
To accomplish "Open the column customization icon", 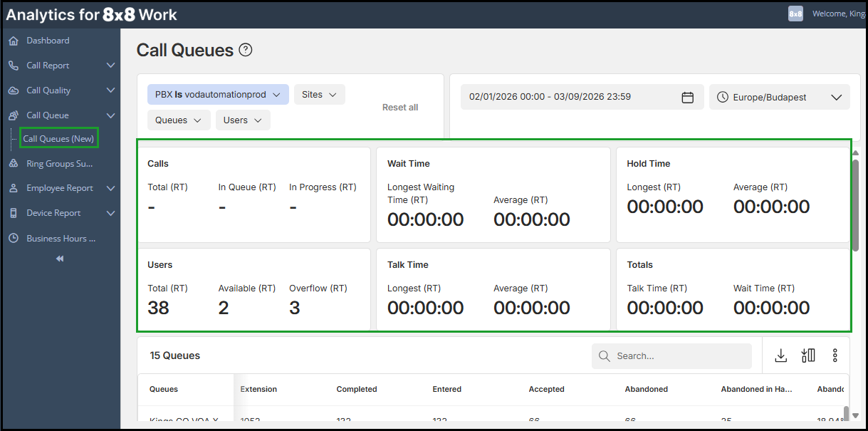I will click(x=807, y=355).
